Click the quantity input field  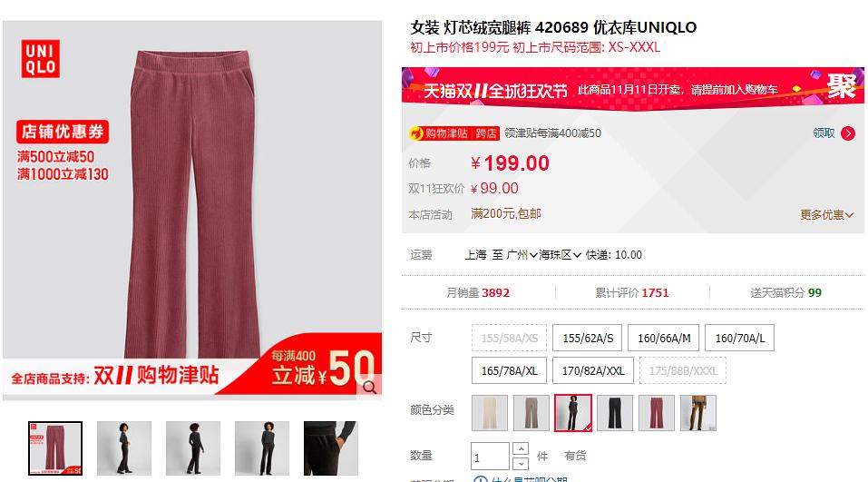490,456
